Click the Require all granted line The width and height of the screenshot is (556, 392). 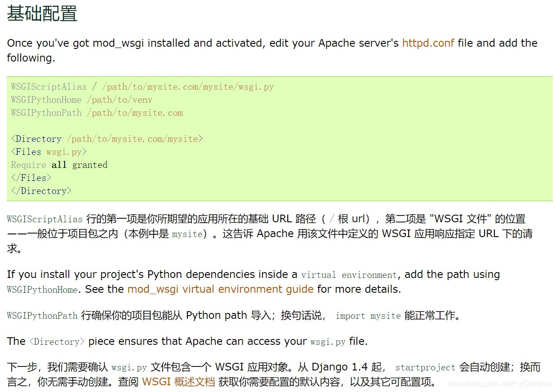point(59,165)
